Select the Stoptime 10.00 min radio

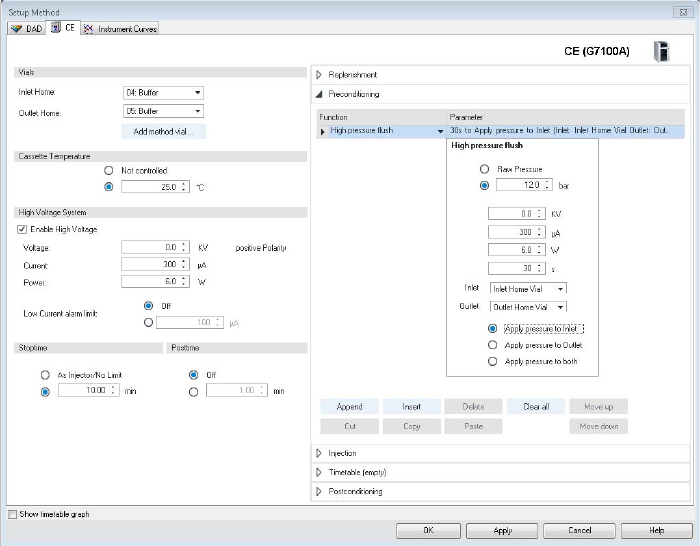45,392
